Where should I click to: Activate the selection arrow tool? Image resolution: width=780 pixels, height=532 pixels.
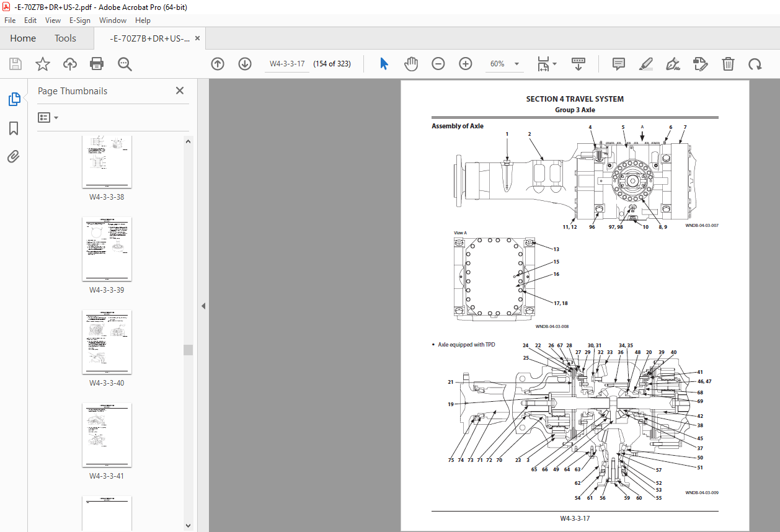384,64
